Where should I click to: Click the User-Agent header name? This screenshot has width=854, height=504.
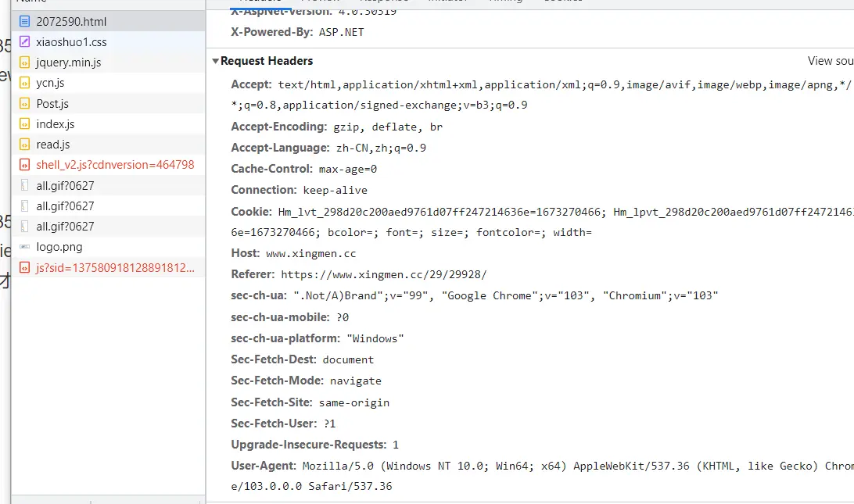coord(264,465)
